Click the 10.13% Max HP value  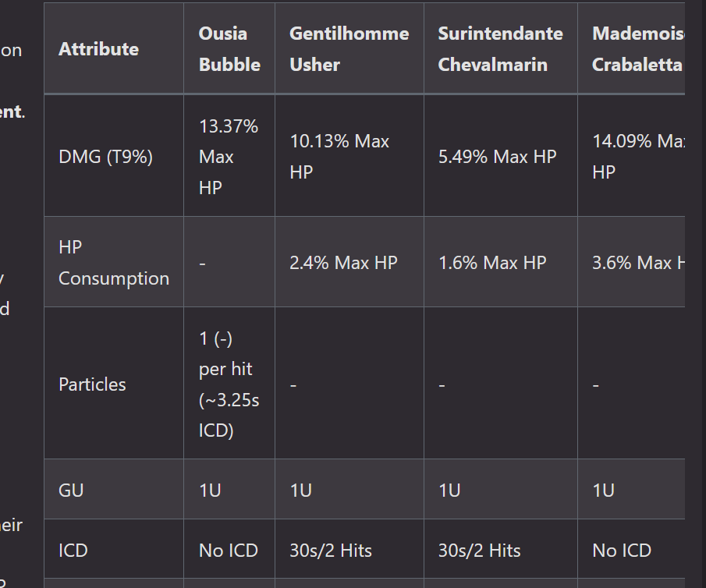[339, 157]
